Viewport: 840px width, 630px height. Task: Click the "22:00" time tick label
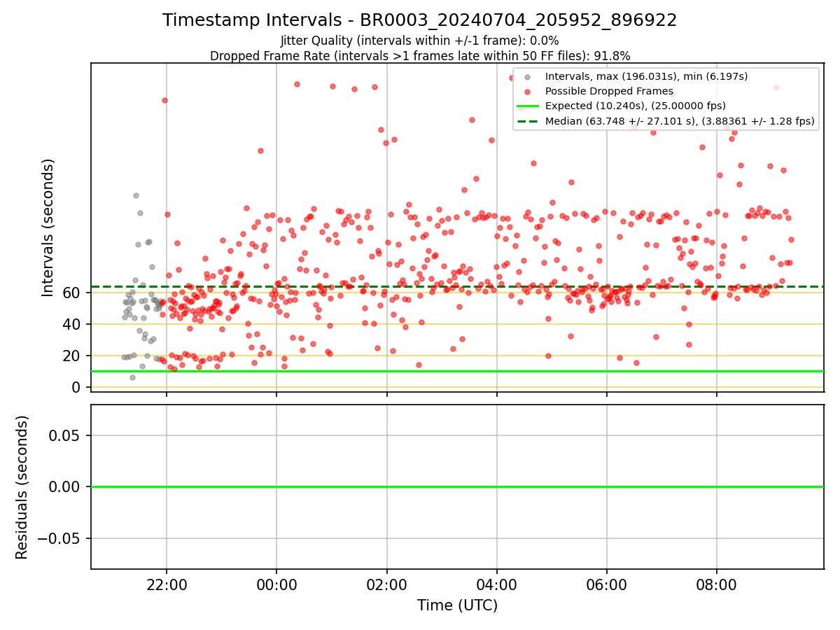pyautogui.click(x=167, y=585)
